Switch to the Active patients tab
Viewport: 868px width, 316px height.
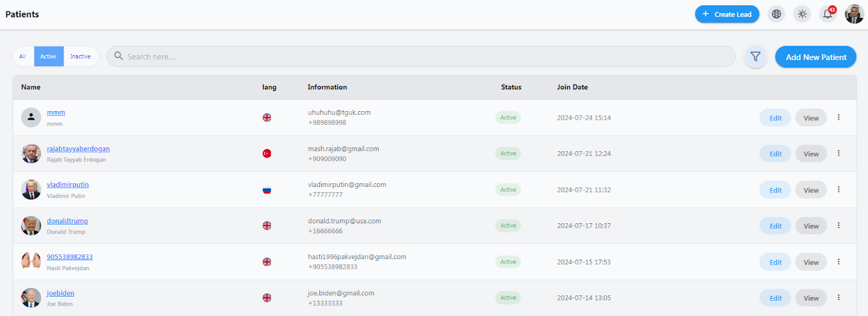coord(48,56)
